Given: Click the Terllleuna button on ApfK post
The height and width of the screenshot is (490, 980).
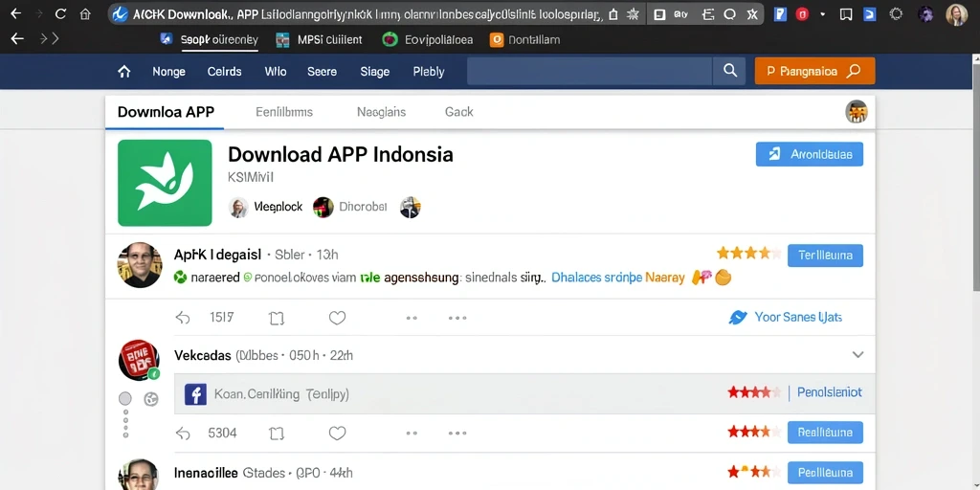Looking at the screenshot, I should (x=825, y=256).
